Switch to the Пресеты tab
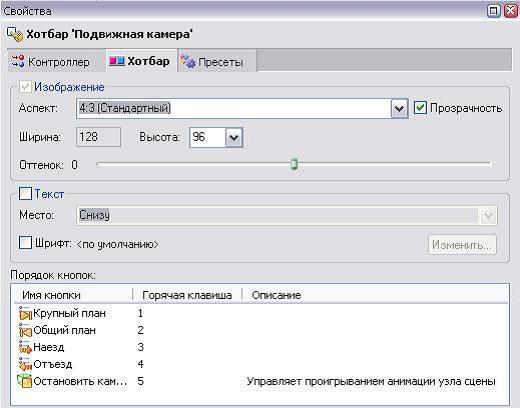This screenshot has height=408, width=520. click(x=217, y=62)
